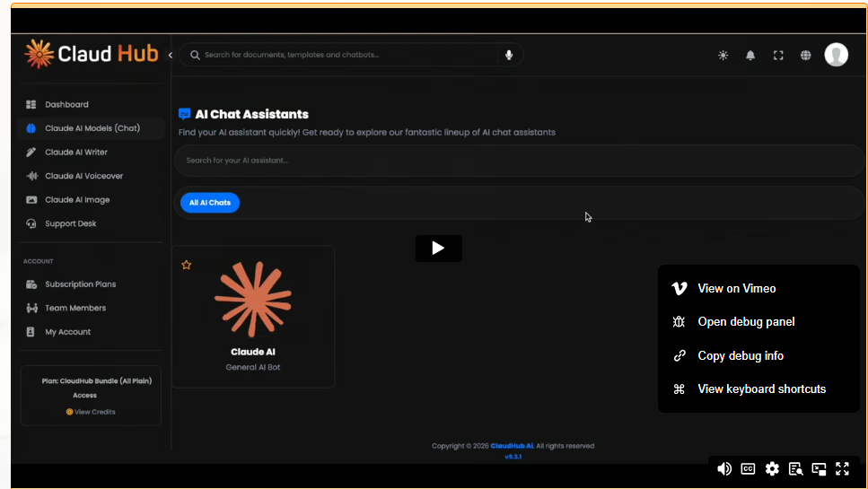Click the brain icon beside Claude AI Models
The width and height of the screenshot is (868, 489).
[31, 128]
